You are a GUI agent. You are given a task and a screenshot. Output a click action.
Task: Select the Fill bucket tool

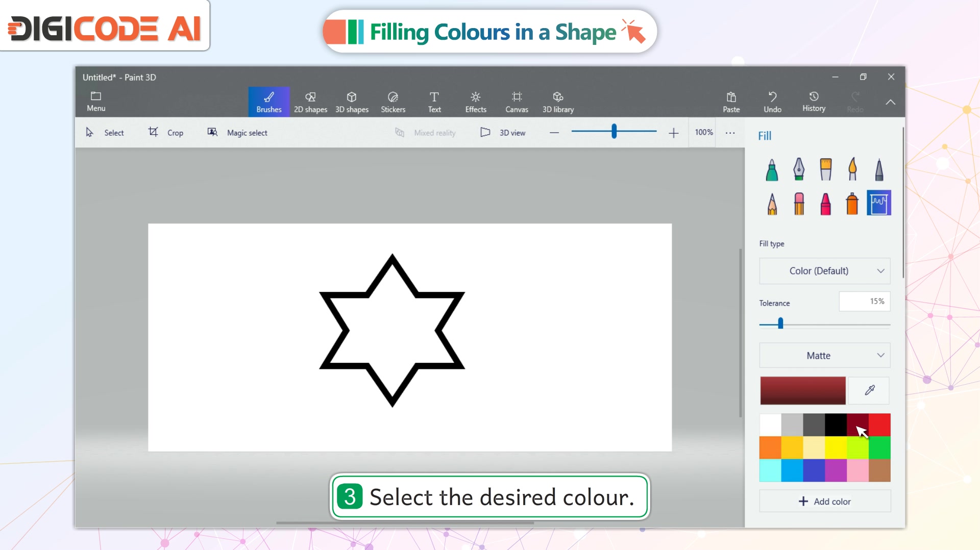[x=879, y=203]
